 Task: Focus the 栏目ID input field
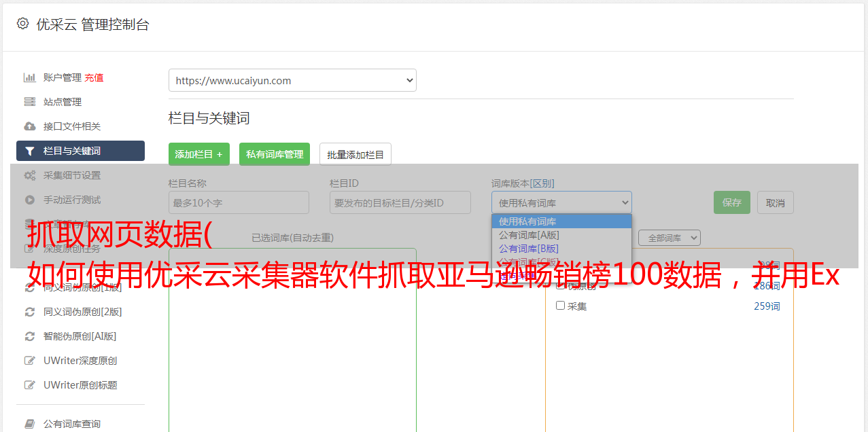click(400, 202)
